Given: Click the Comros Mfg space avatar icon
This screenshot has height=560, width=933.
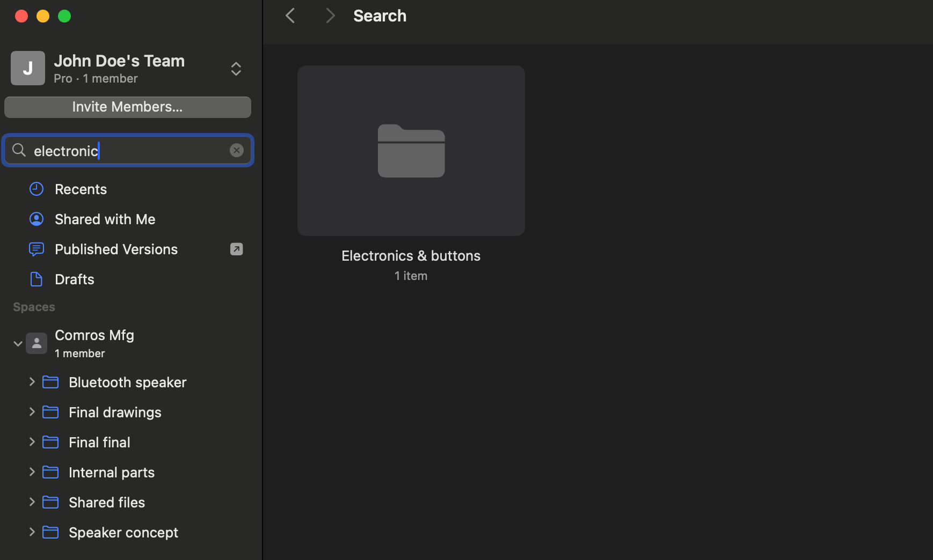Looking at the screenshot, I should click(x=37, y=343).
